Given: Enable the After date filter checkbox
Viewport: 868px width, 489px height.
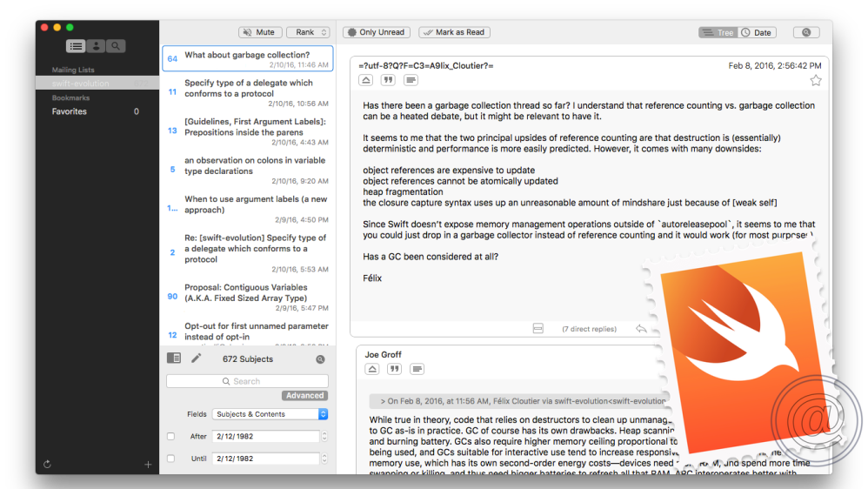Looking at the screenshot, I should click(x=171, y=437).
